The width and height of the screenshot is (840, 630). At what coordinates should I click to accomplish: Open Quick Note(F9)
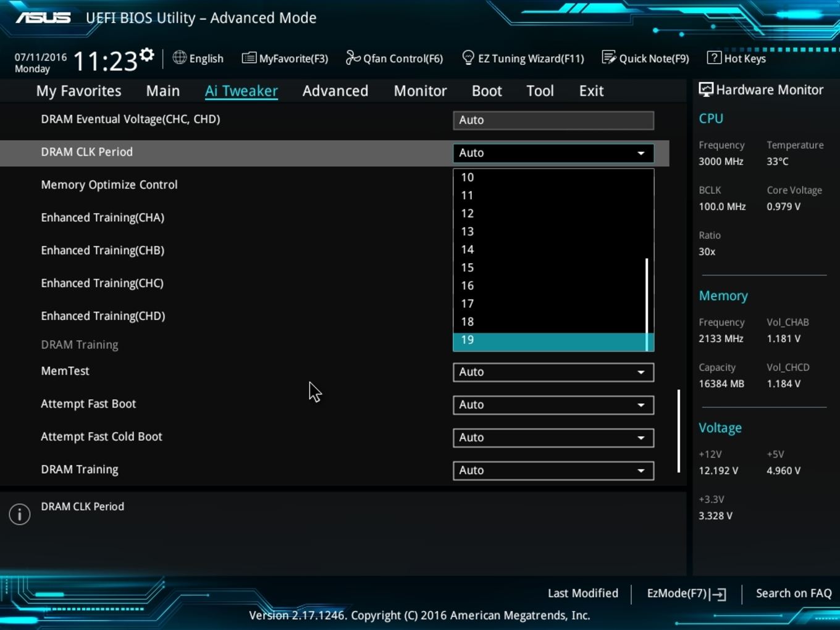pyautogui.click(x=645, y=58)
